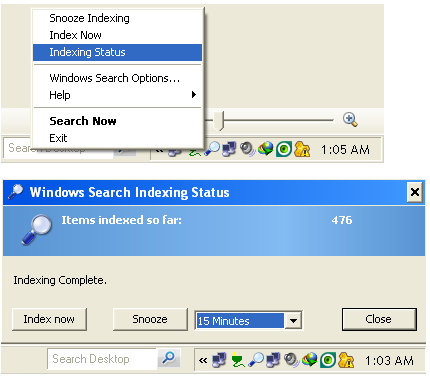This screenshot has height=378, width=430.
Task: Expand the Help submenu arrow
Action: coord(194,95)
